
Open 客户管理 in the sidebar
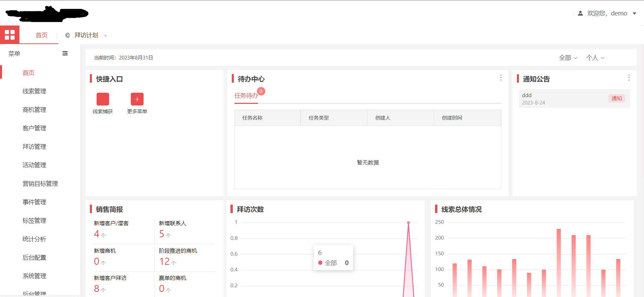pyautogui.click(x=34, y=128)
